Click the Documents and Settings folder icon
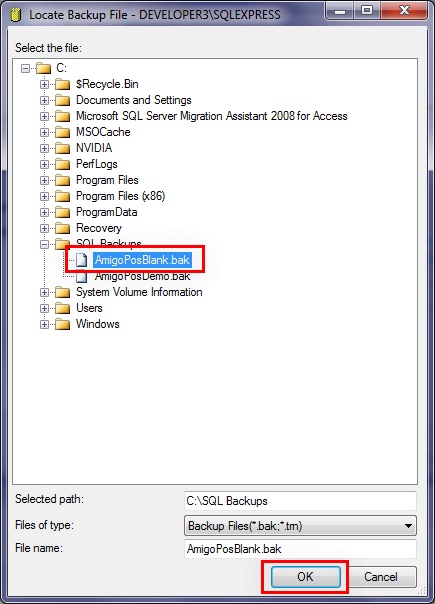435x604 pixels. [62, 101]
